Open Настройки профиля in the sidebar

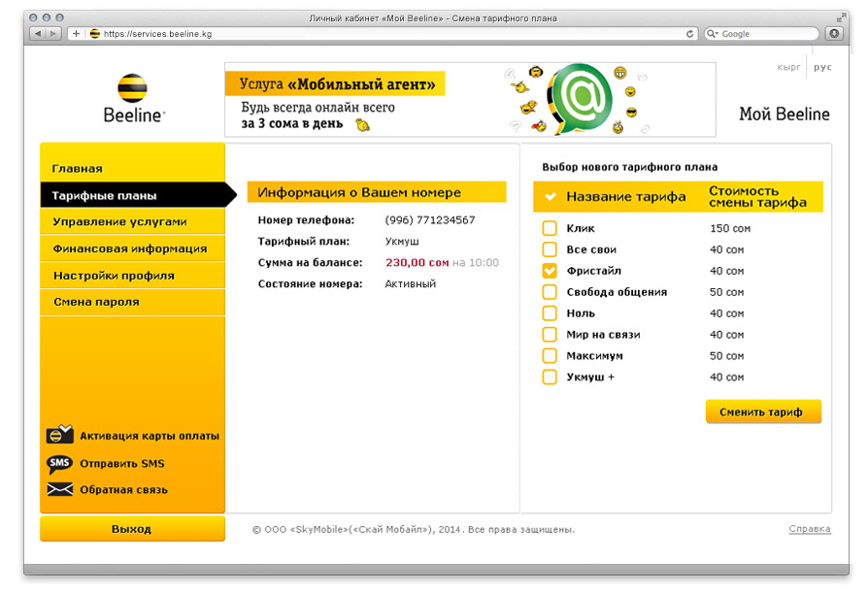[132, 275]
